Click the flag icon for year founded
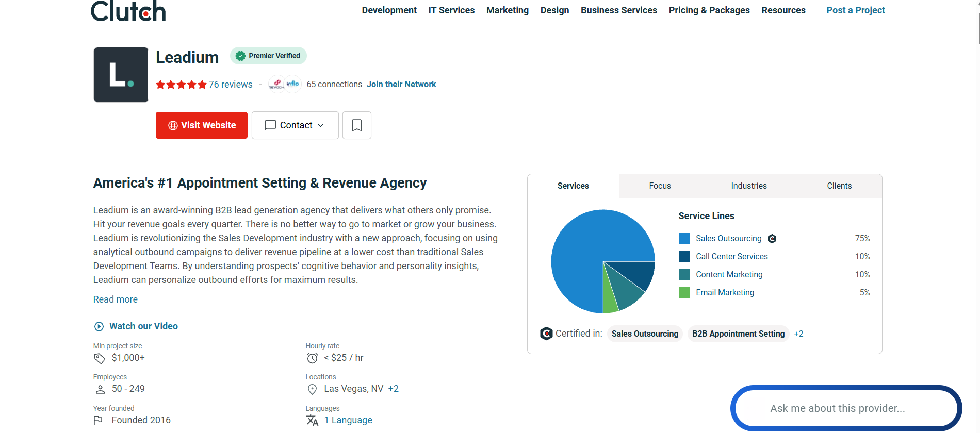The height and width of the screenshot is (433, 980). coord(99,421)
